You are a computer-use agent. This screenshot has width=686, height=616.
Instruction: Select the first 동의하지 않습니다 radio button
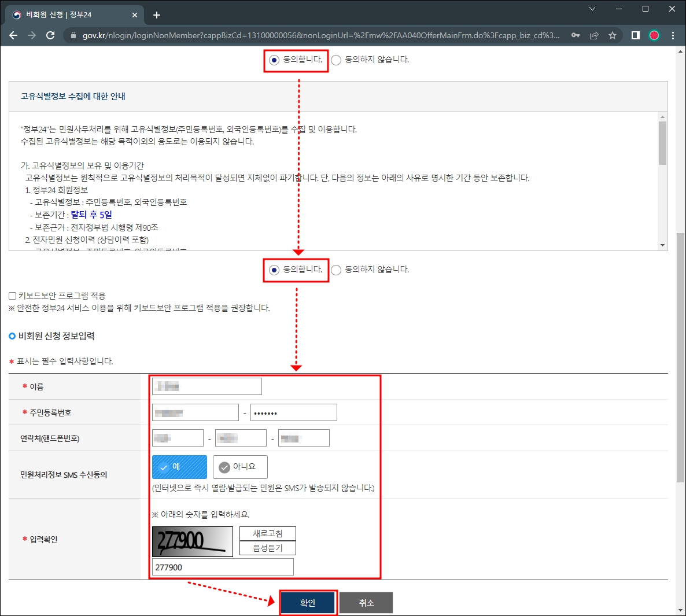336,60
